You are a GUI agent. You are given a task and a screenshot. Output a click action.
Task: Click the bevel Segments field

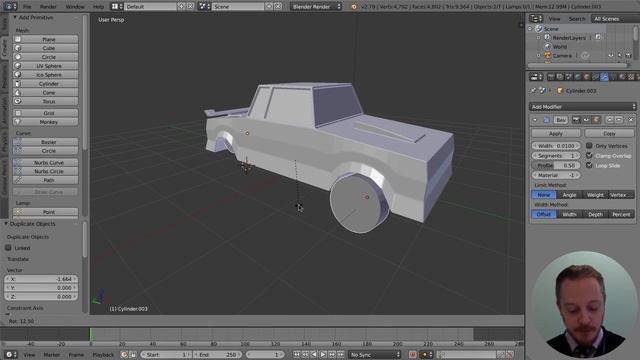pos(556,156)
